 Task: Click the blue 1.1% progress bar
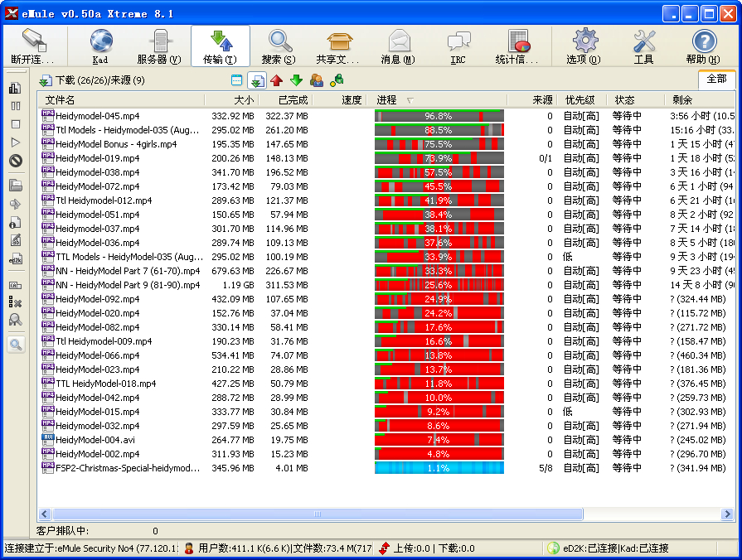pos(439,468)
